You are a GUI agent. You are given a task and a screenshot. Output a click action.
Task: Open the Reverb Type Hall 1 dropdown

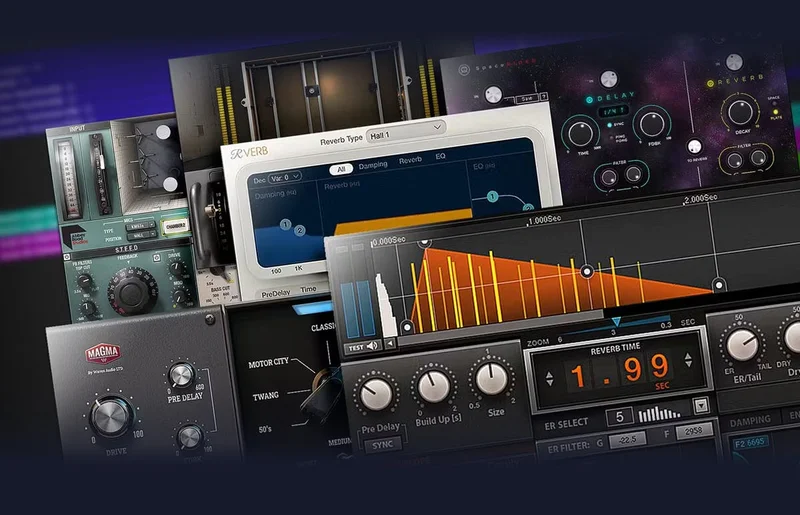tap(405, 132)
